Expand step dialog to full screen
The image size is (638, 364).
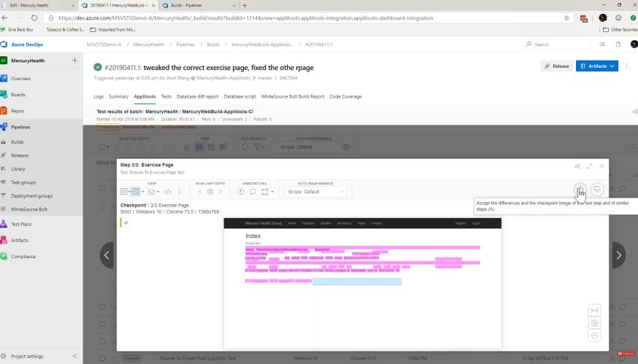coord(589,166)
